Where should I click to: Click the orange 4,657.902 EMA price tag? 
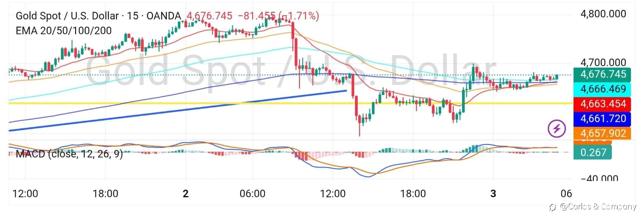pos(603,133)
